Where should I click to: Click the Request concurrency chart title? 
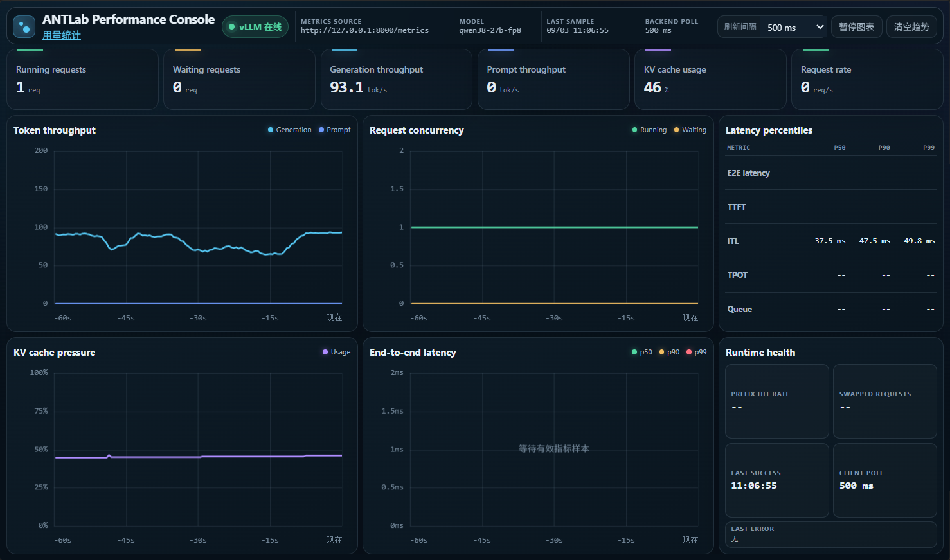tap(417, 130)
